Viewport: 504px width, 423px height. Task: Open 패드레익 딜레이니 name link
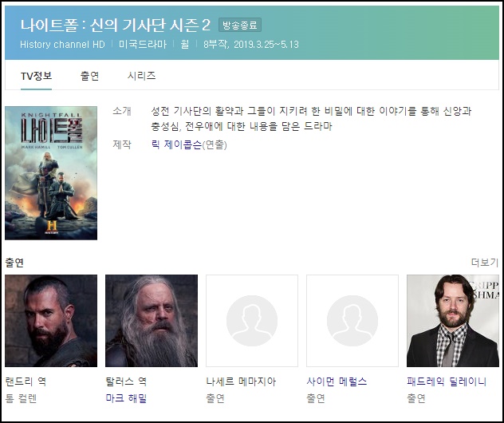point(447,381)
